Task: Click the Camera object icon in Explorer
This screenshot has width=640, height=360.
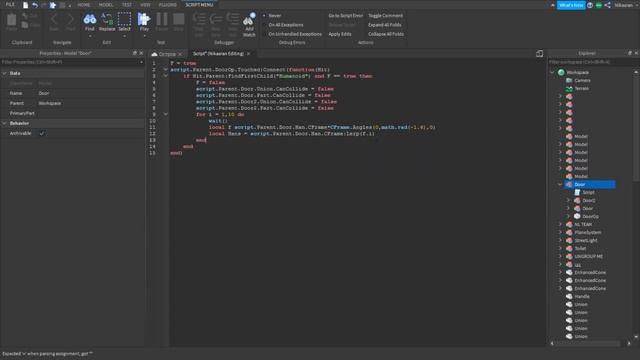Action: click(569, 80)
